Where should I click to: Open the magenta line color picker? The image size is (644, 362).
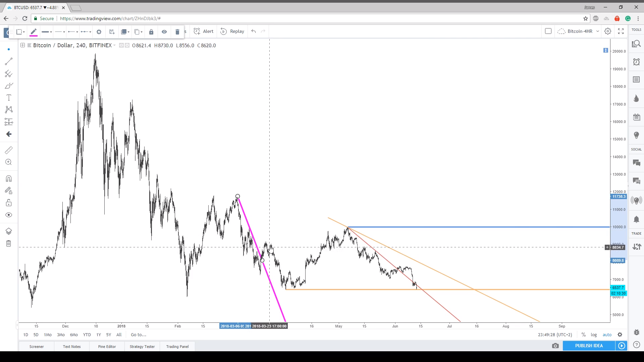34,32
